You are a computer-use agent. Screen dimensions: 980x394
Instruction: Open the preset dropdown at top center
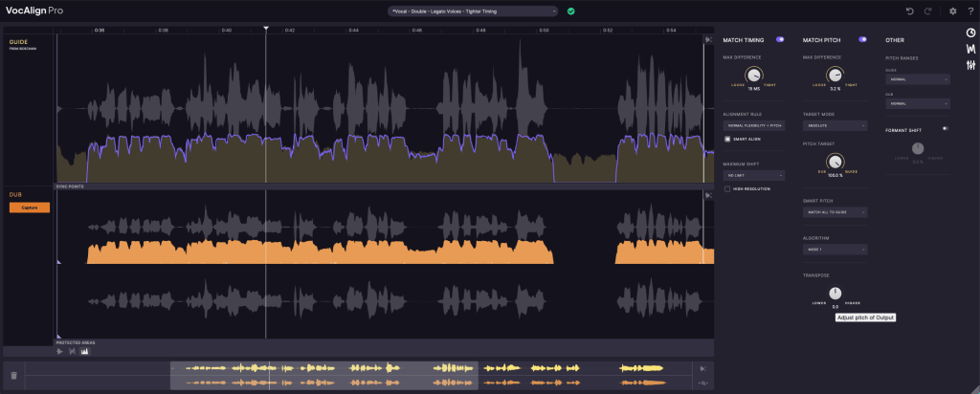(472, 11)
